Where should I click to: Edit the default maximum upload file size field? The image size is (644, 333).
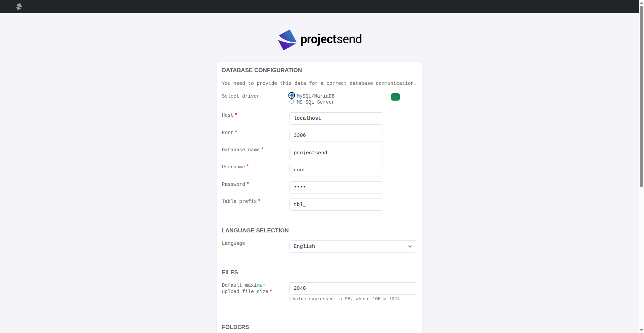tap(353, 288)
